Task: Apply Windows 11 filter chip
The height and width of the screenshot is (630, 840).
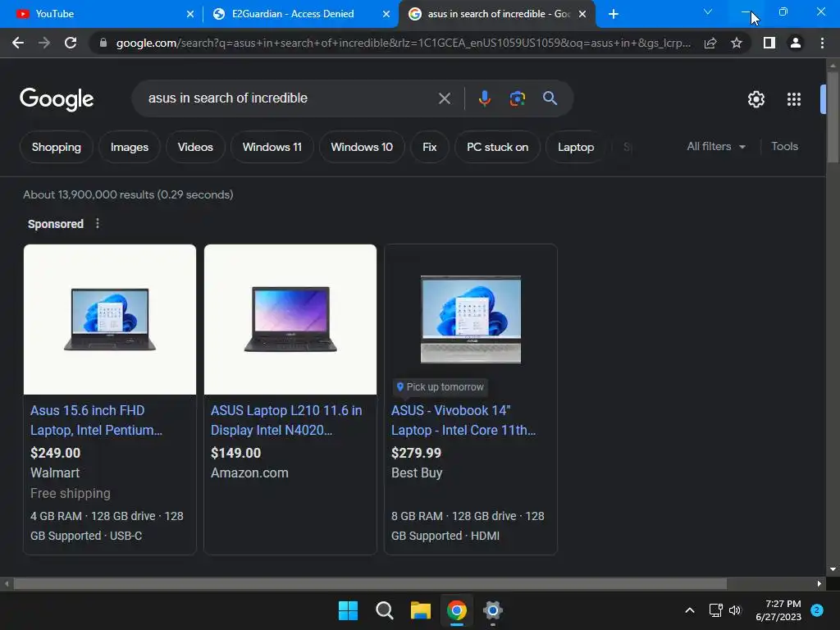Action: click(272, 147)
